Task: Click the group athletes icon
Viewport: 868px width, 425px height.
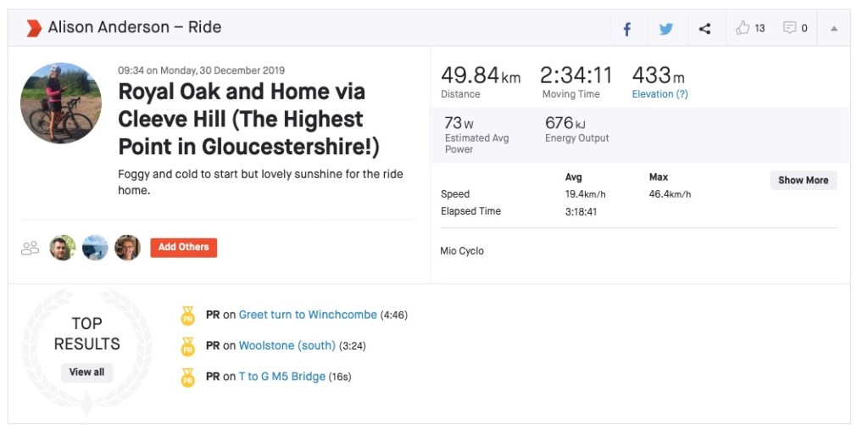Action: (x=31, y=248)
